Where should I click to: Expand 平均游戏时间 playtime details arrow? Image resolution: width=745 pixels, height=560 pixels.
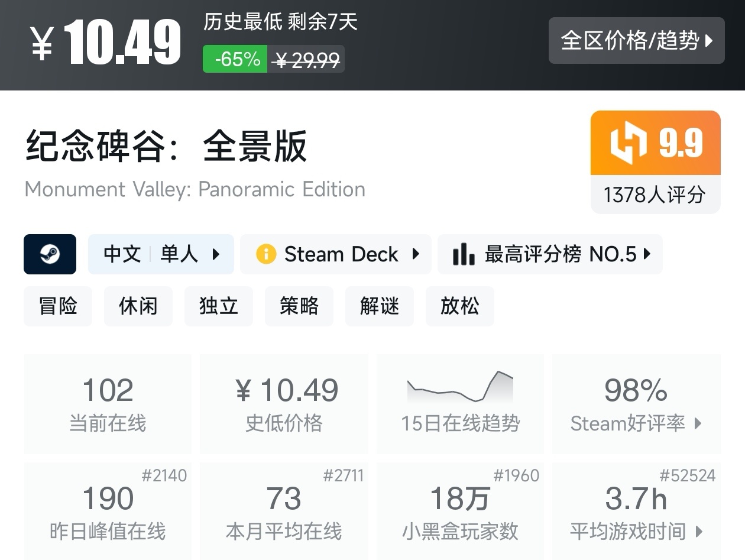coord(699,531)
